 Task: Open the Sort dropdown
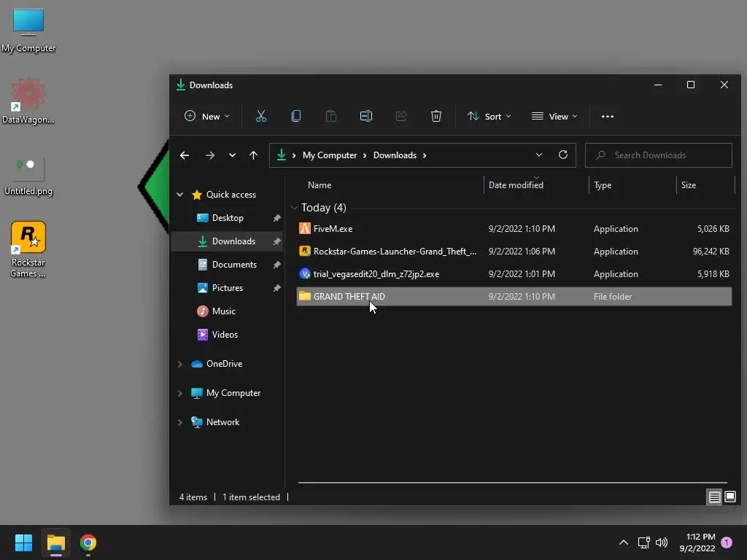click(489, 116)
